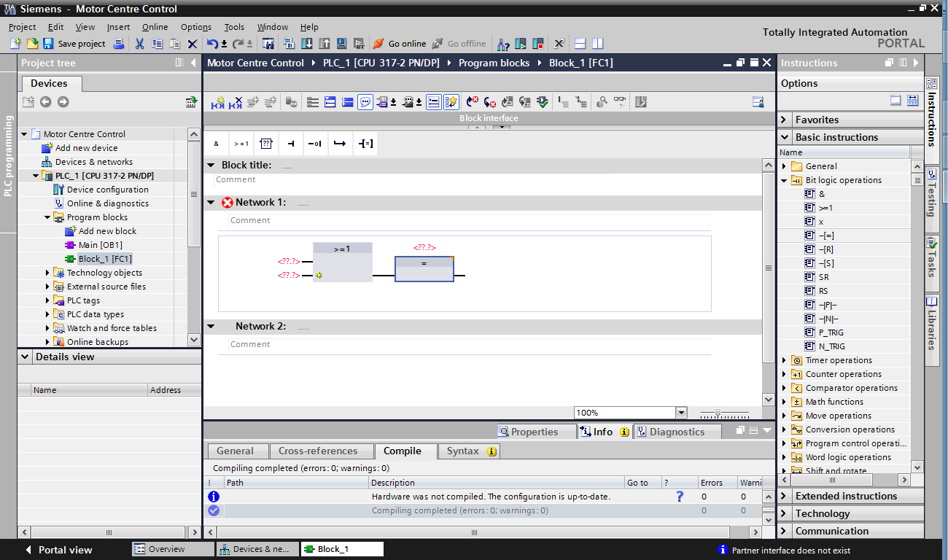Insert AND box from favorites bar
The height and width of the screenshot is (560, 948).
(217, 144)
